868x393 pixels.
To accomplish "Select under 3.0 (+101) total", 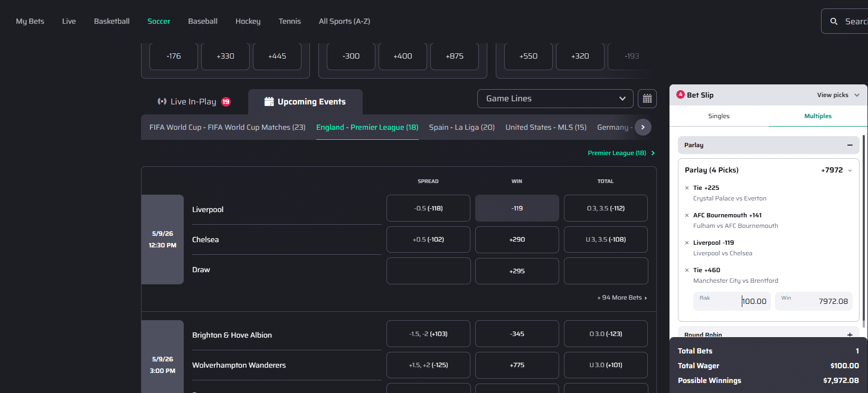I will coord(606,365).
